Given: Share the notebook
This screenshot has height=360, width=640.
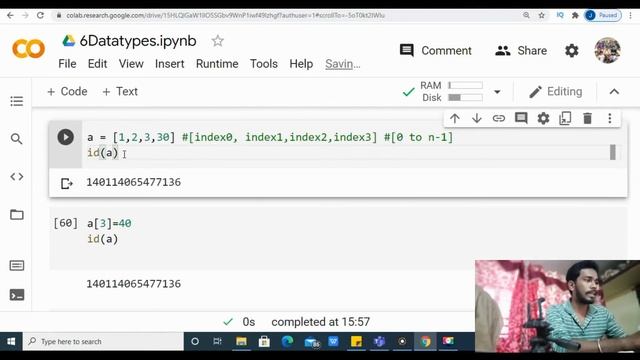Looking at the screenshot, I should pyautogui.click(x=521, y=51).
